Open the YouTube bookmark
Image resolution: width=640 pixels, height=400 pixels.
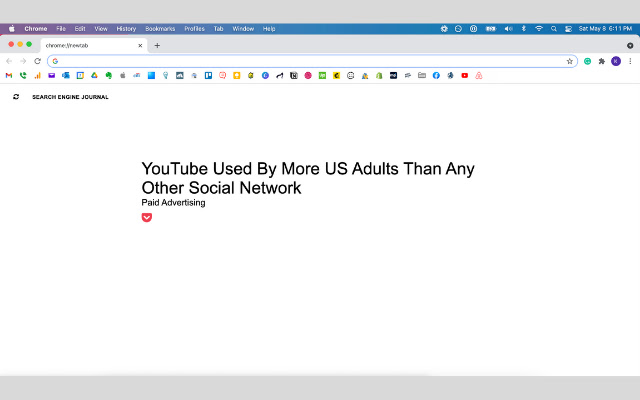pyautogui.click(x=464, y=76)
